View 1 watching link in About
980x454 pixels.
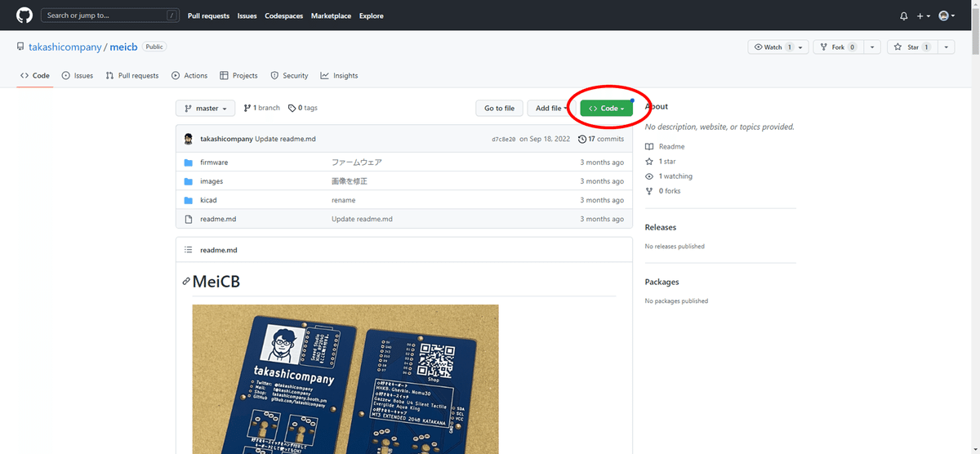[669, 176]
